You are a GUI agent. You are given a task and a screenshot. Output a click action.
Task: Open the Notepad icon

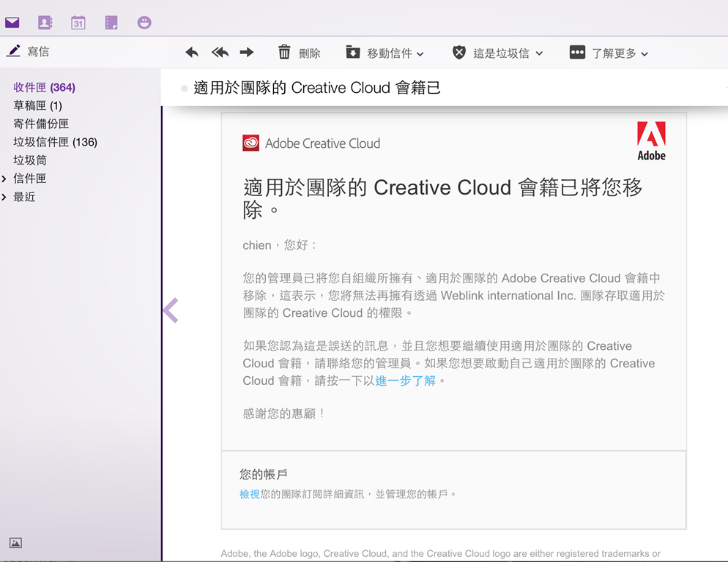coord(111,22)
